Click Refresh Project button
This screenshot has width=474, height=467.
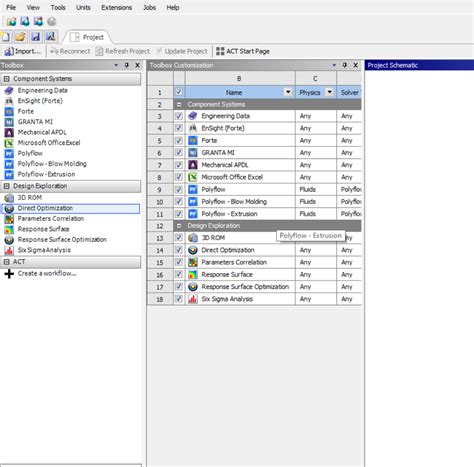123,51
